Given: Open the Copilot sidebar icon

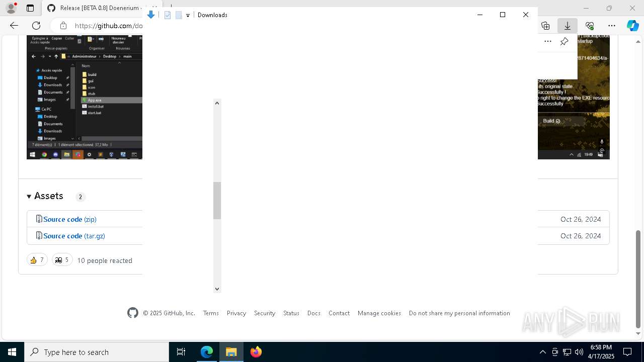Looking at the screenshot, I should 633,26.
